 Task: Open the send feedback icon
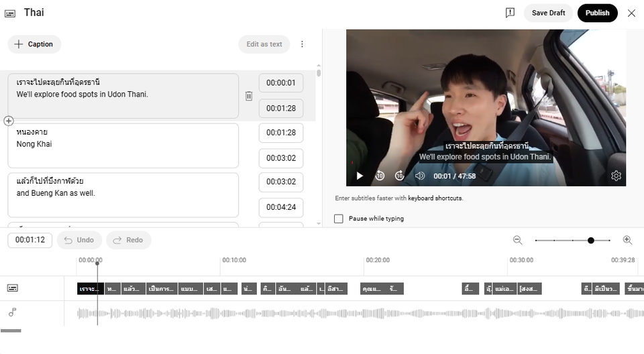pos(510,13)
